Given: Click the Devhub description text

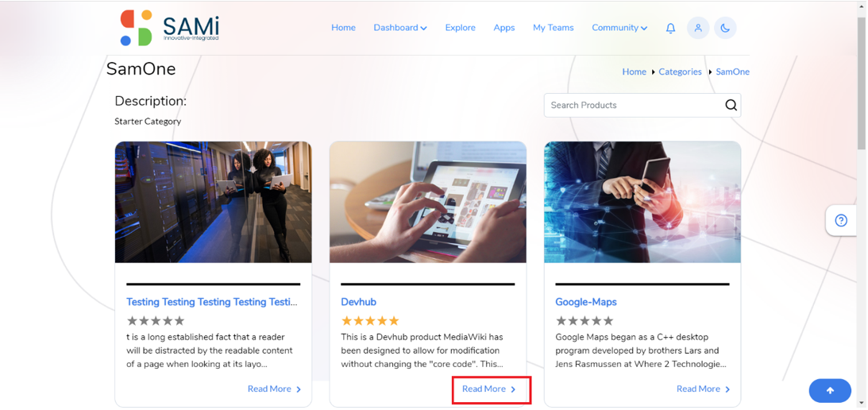Looking at the screenshot, I should pyautogui.click(x=422, y=350).
